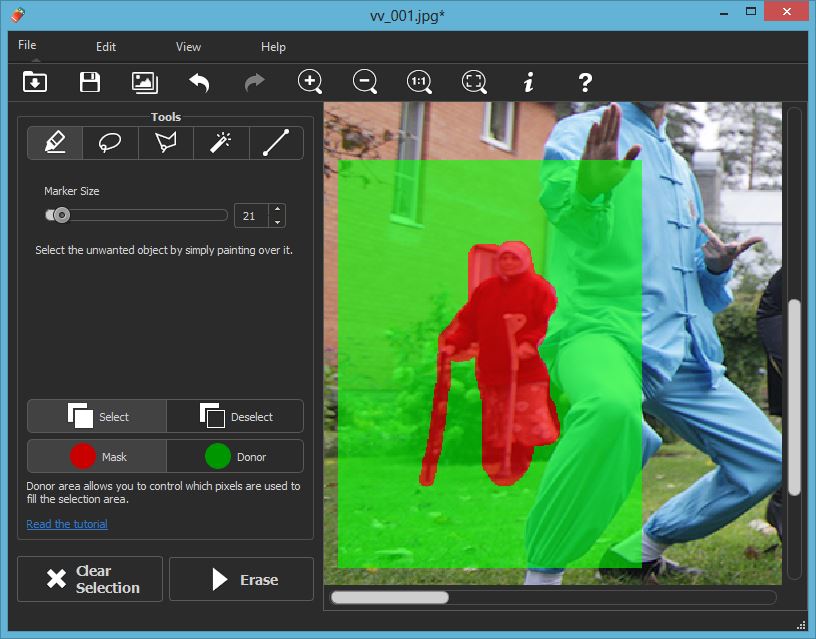816x639 pixels.
Task: Zoom out using the magnifier minus icon
Action: (x=365, y=82)
